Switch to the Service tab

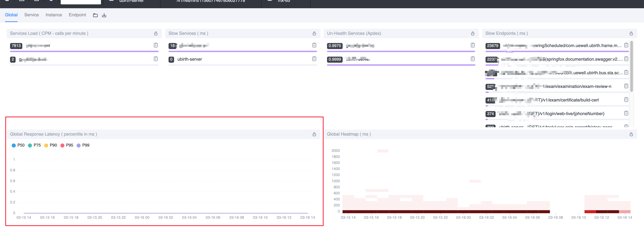(x=32, y=15)
